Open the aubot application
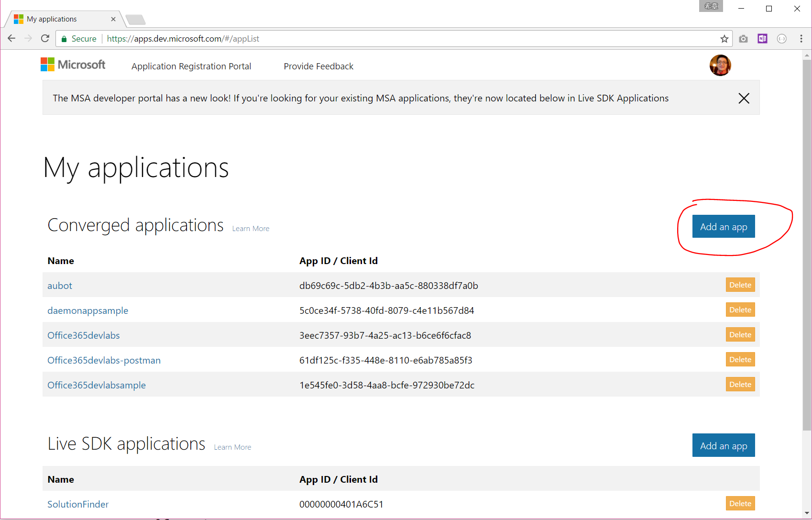The image size is (812, 520). click(60, 286)
